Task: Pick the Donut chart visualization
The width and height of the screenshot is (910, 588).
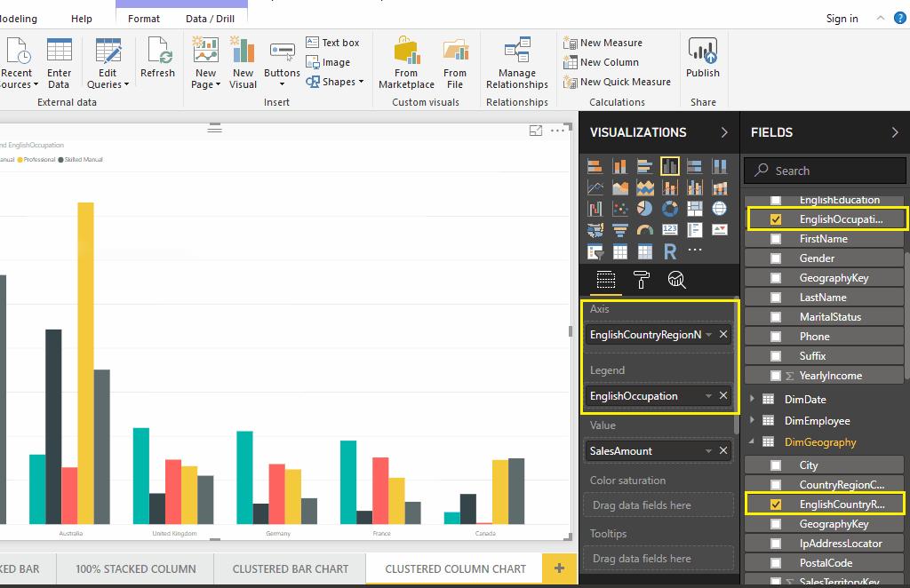Action: click(x=670, y=209)
